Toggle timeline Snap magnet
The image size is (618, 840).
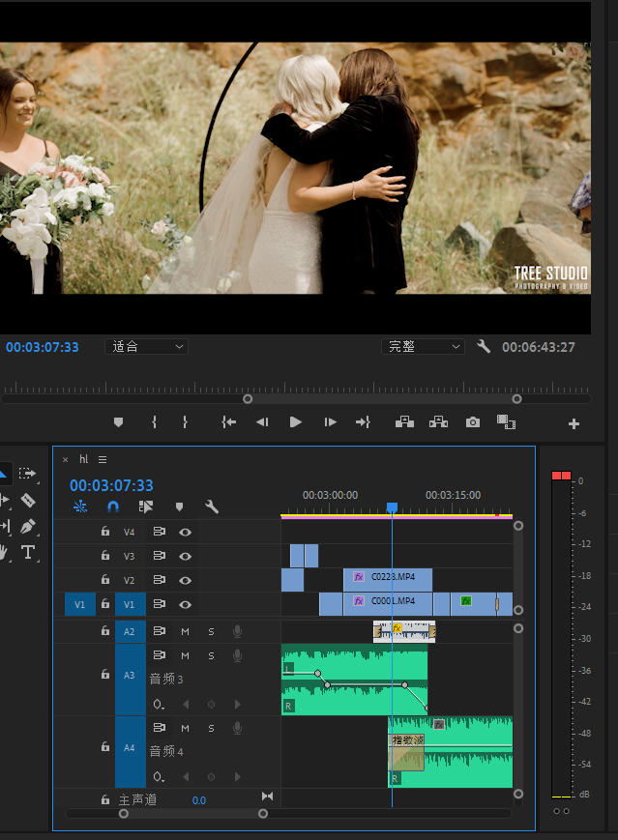coord(113,507)
